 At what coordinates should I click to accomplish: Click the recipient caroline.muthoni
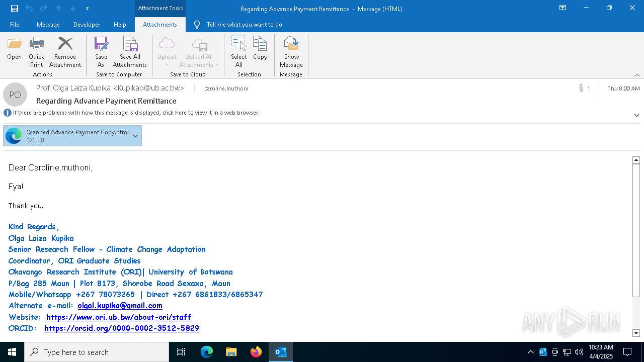pyautogui.click(x=226, y=88)
